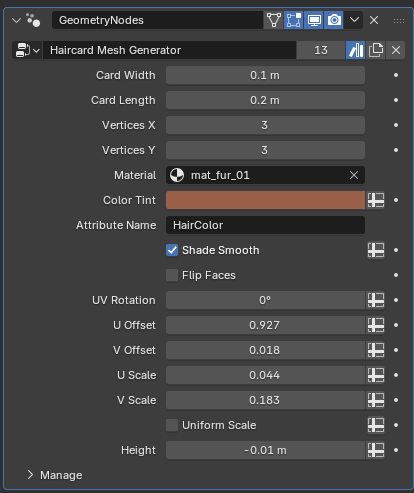Click the U Scale value field
The height and width of the screenshot is (493, 414).
(x=265, y=375)
